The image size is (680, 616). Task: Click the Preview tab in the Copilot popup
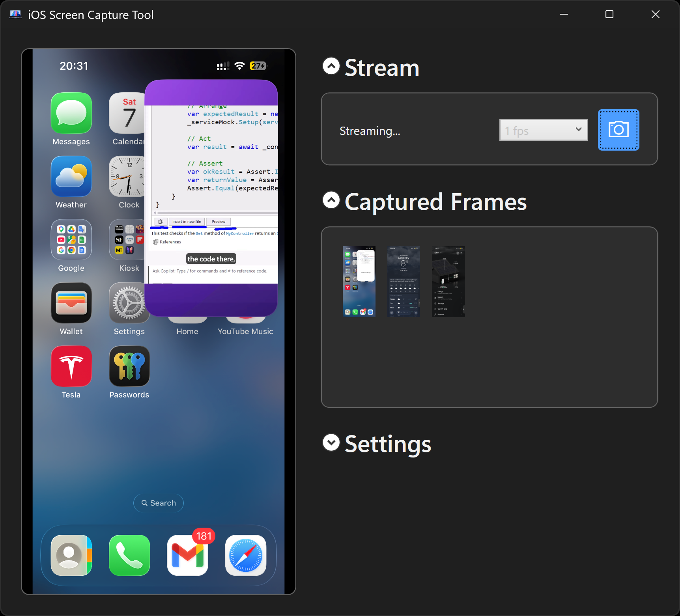pyautogui.click(x=218, y=221)
